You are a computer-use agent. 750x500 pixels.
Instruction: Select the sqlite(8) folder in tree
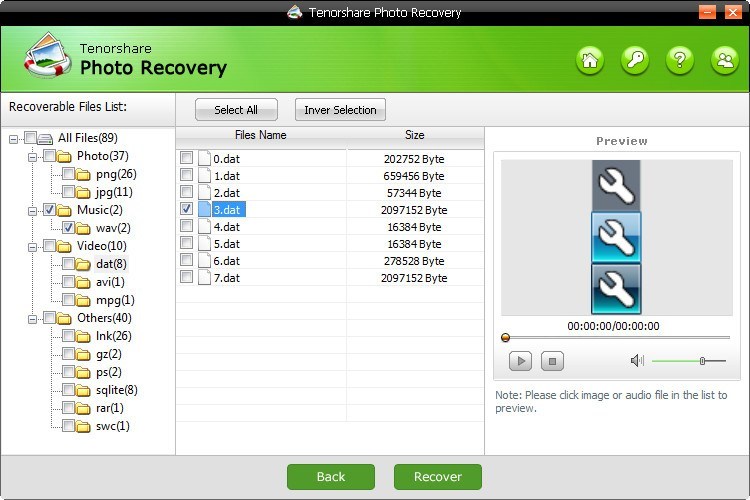pos(117,390)
